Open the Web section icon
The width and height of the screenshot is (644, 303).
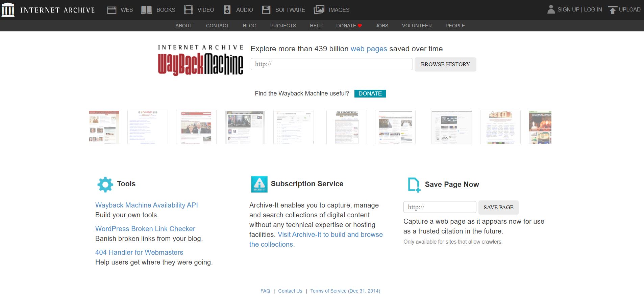point(112,10)
